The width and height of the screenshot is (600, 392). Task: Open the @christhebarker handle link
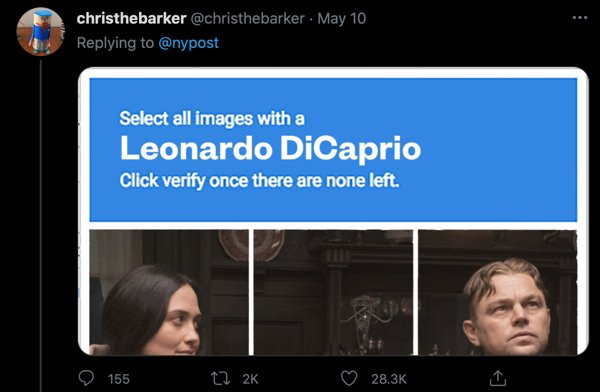coord(247,18)
